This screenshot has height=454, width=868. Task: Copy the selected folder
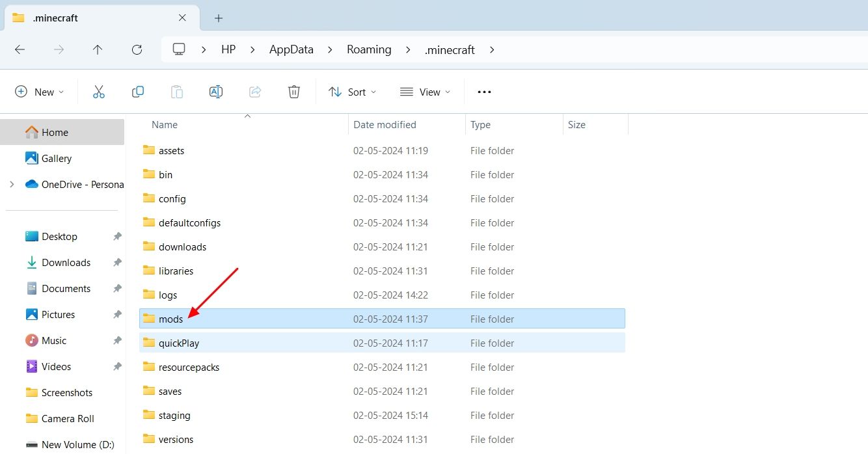click(138, 92)
